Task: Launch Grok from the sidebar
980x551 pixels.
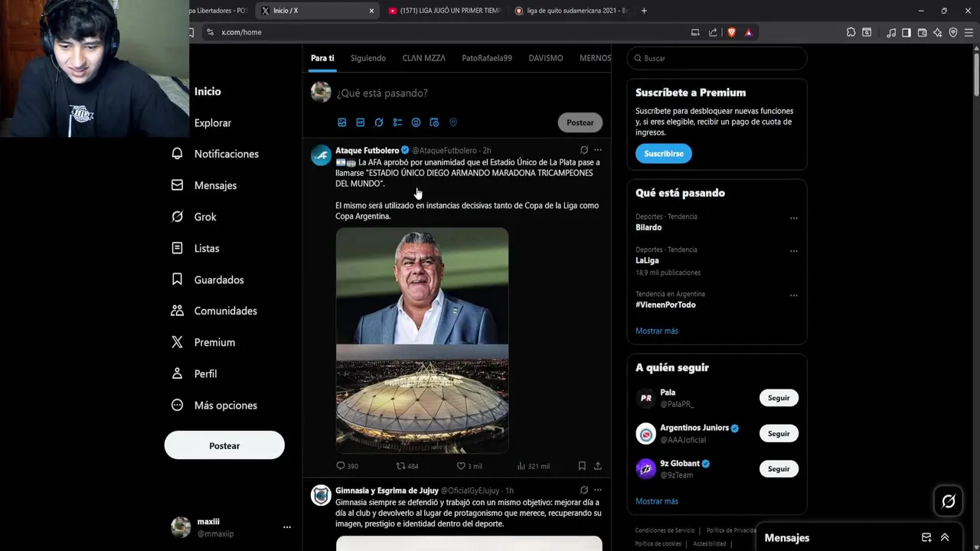Action: pos(194,217)
